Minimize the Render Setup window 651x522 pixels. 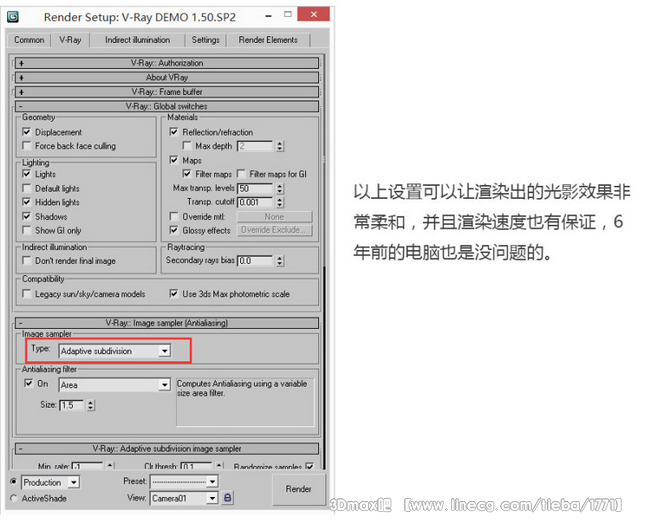click(x=269, y=16)
